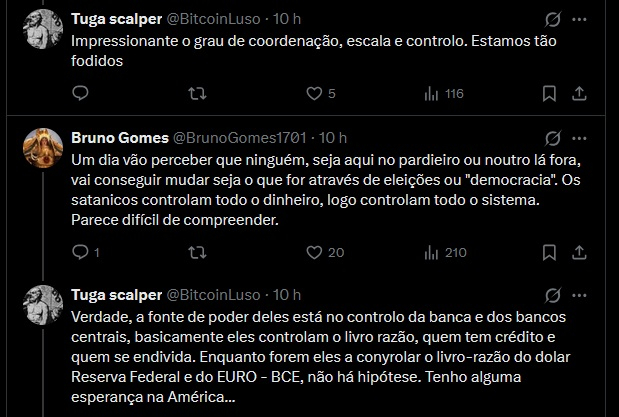Open more options on Bruno Gomes tweet
This screenshot has width=619, height=417.
pyautogui.click(x=579, y=137)
